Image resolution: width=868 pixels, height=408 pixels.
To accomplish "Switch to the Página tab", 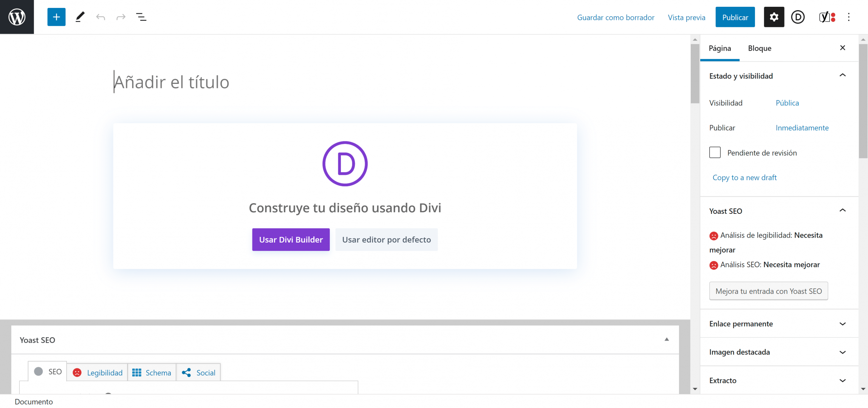I will (x=719, y=48).
